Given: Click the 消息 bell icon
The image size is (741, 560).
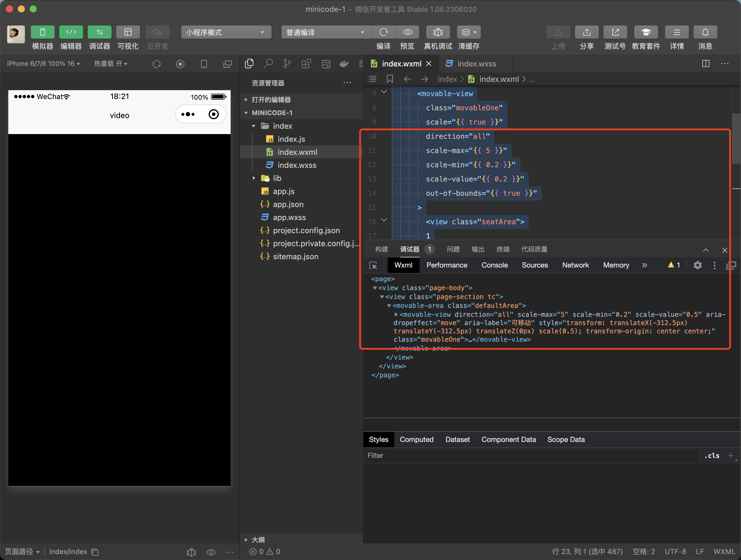Looking at the screenshot, I should coord(705,32).
